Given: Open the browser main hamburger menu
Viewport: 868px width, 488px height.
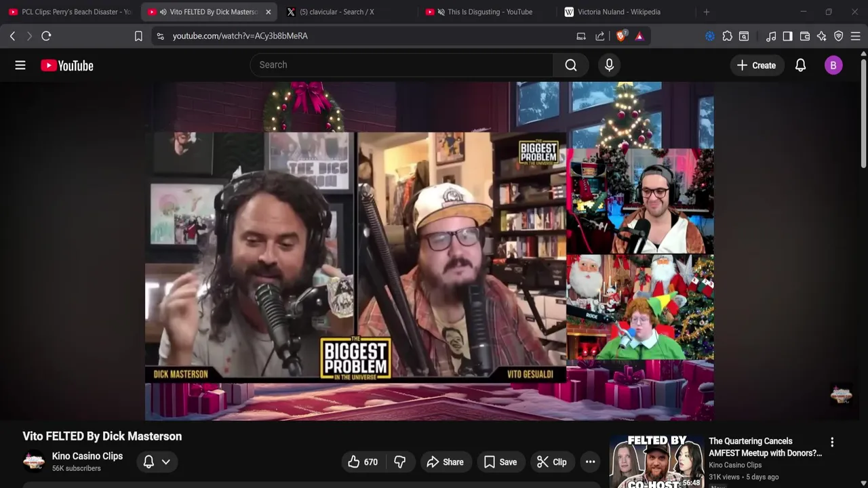Looking at the screenshot, I should 856,36.
